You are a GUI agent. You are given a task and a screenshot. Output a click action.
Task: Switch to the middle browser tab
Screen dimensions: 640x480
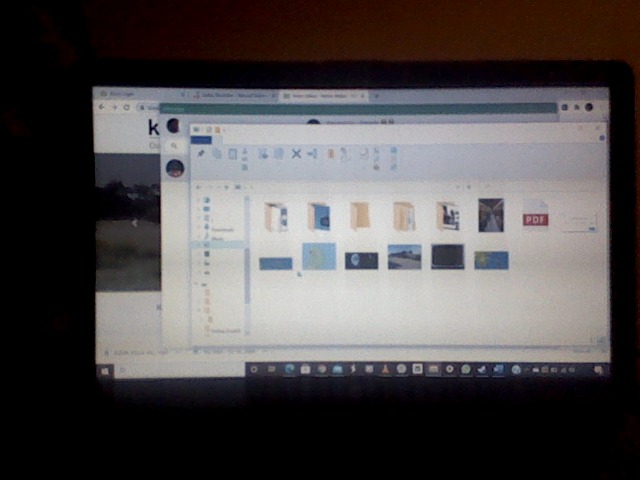coord(233,95)
